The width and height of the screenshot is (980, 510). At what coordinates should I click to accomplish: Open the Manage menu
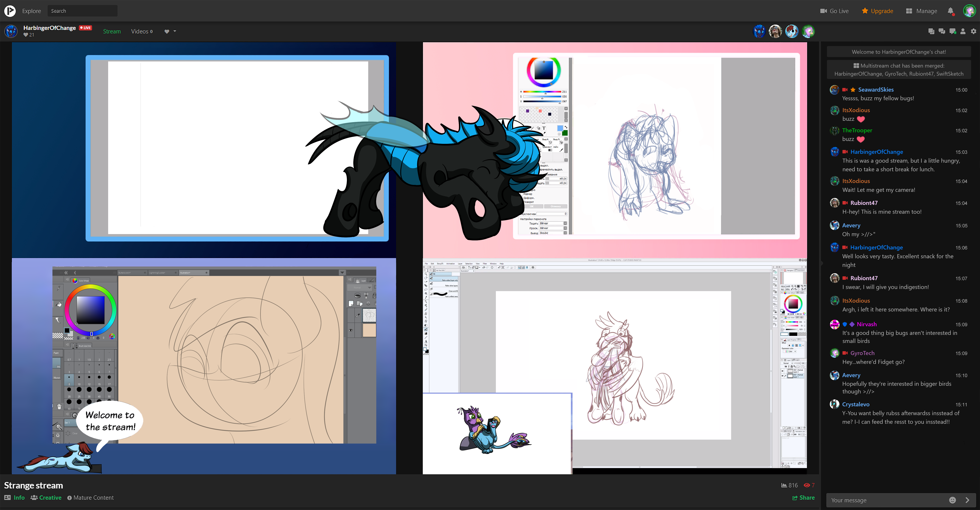(921, 11)
